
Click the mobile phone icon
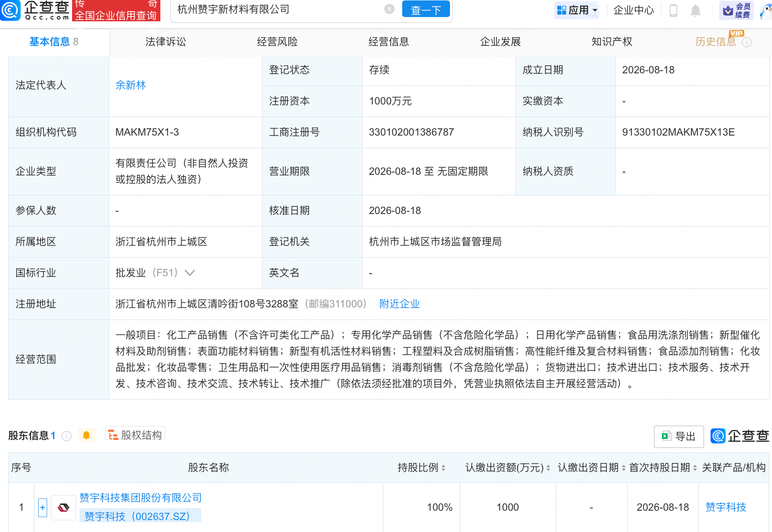click(x=673, y=10)
